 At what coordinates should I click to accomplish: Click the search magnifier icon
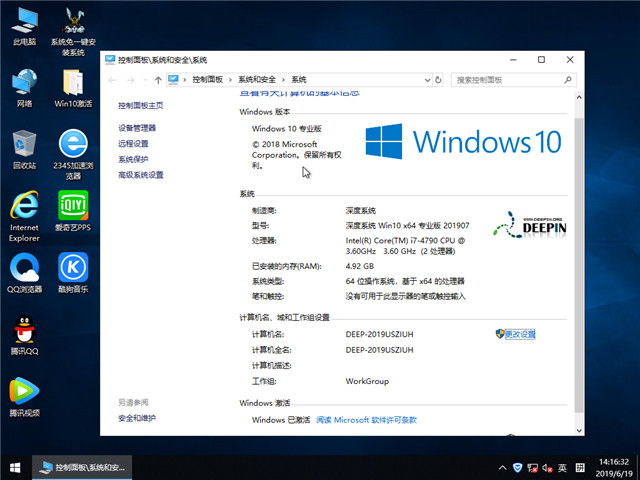point(568,80)
